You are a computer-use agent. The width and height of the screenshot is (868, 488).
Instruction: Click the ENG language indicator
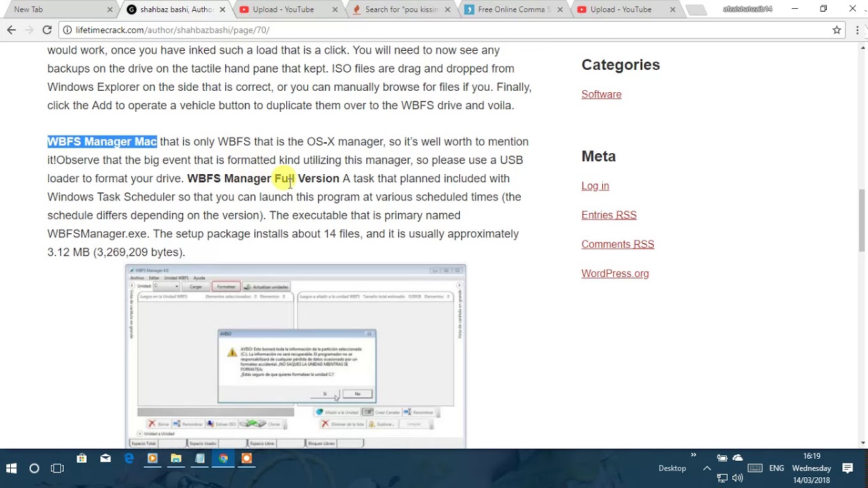coord(776,468)
